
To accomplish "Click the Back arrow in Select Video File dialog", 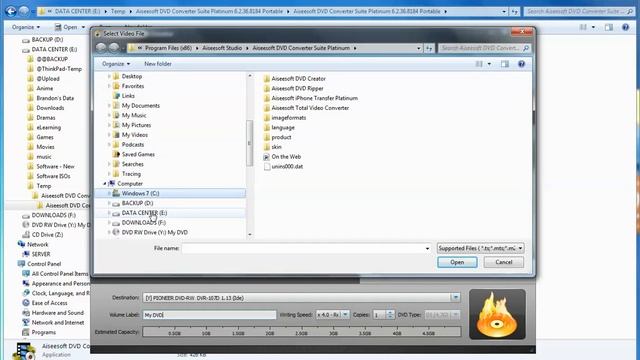I will [x=101, y=48].
